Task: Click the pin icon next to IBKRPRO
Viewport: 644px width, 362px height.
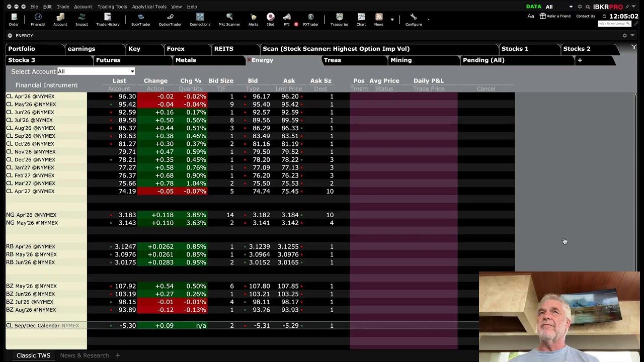Action: pyautogui.click(x=627, y=7)
